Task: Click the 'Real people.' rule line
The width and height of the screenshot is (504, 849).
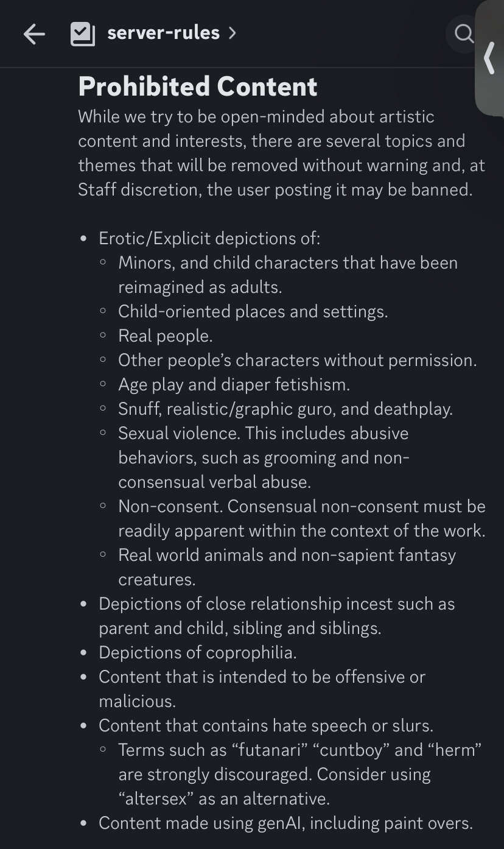Action: tap(165, 336)
